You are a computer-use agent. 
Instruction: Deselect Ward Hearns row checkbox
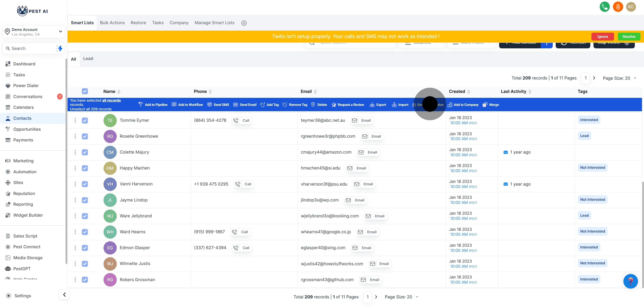pos(85,232)
